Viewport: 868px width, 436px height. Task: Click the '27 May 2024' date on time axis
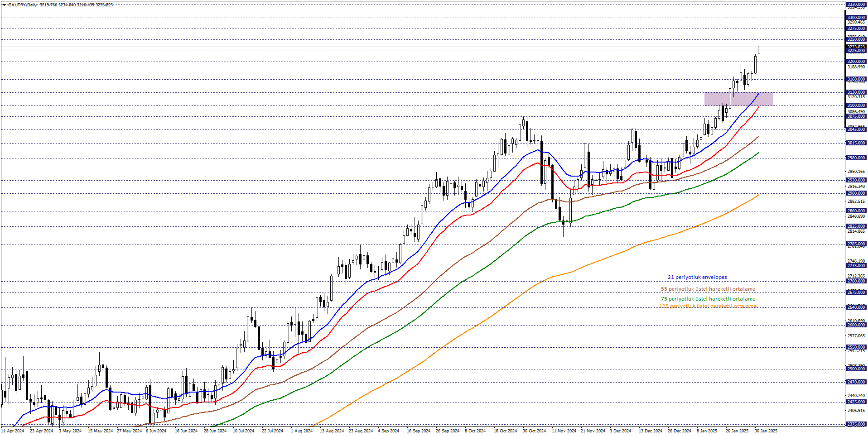(129, 431)
